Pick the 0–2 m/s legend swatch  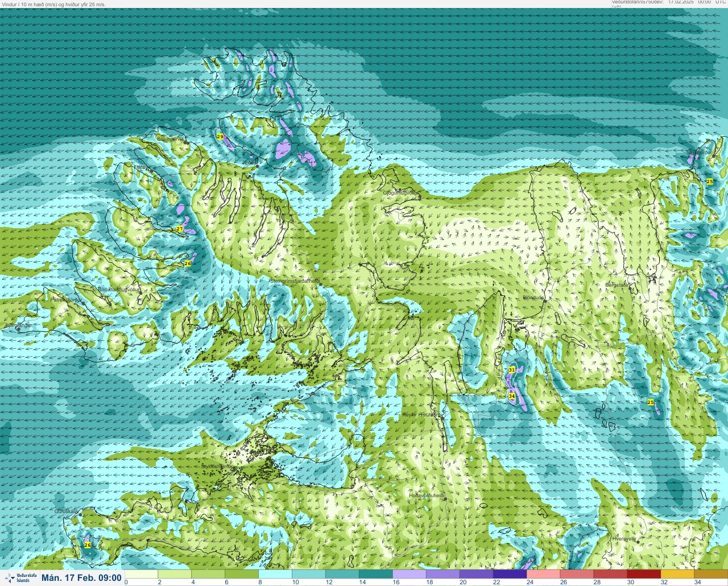[141, 574]
